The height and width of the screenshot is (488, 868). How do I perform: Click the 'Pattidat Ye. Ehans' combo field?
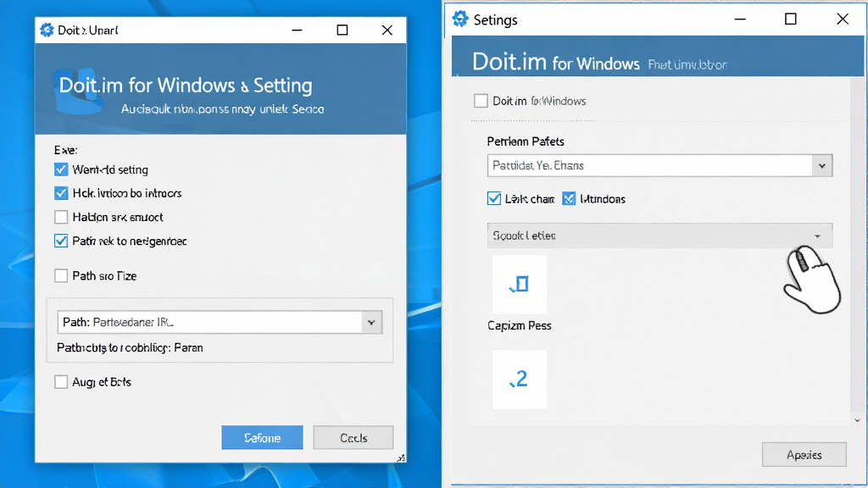click(x=659, y=165)
